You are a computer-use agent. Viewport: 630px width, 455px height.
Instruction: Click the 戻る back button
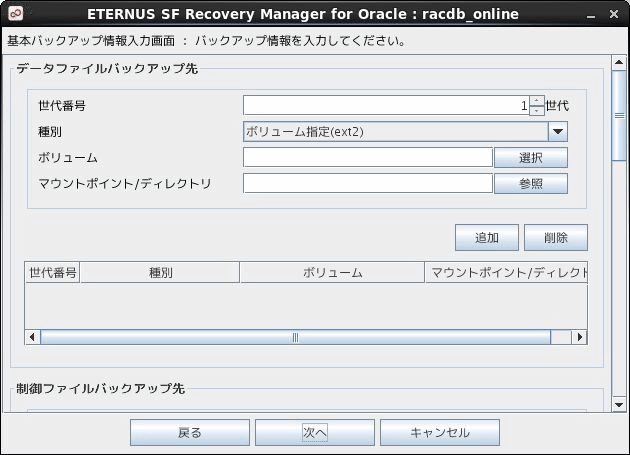(x=190, y=432)
